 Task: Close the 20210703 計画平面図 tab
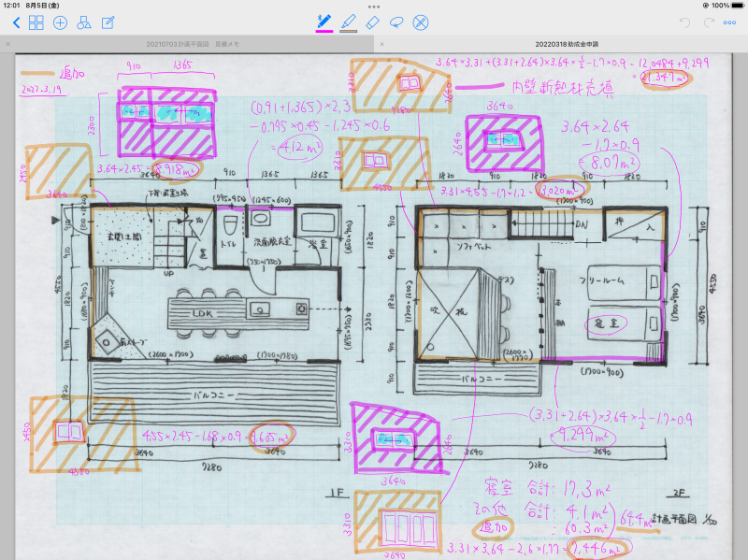(x=7, y=44)
